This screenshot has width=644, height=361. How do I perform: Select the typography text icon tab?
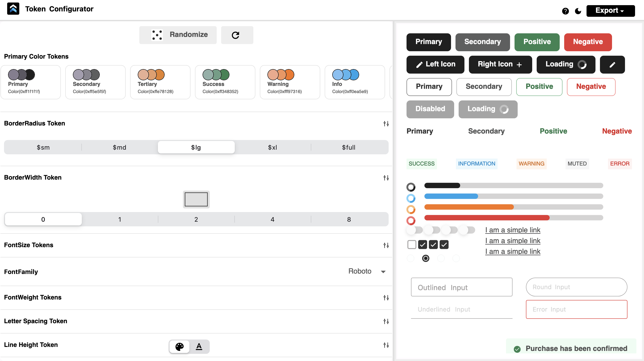tap(199, 346)
